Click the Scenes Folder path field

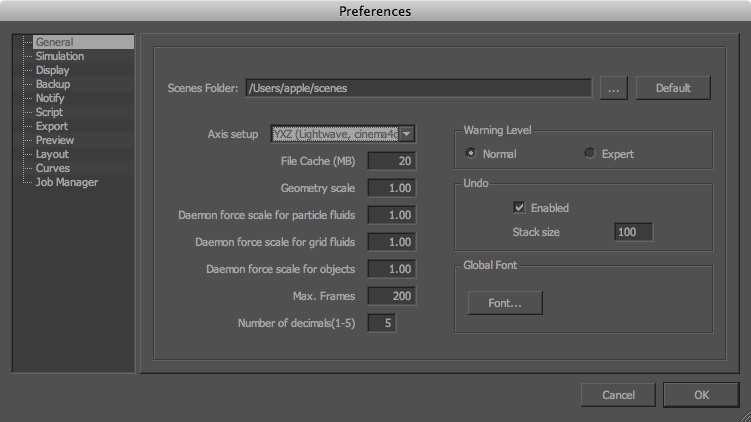coord(418,88)
